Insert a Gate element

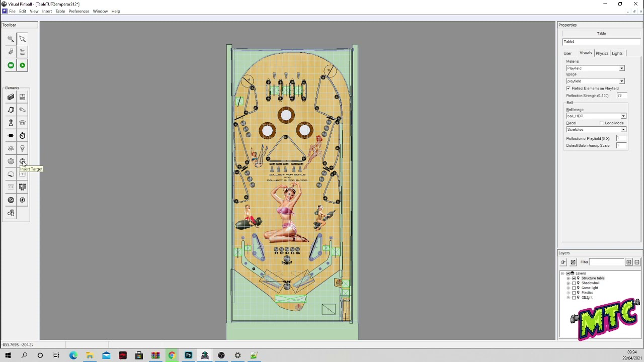(x=22, y=97)
